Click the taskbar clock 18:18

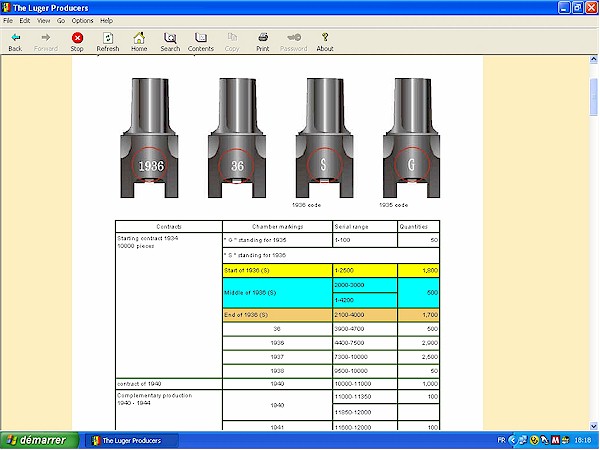[x=583, y=440]
